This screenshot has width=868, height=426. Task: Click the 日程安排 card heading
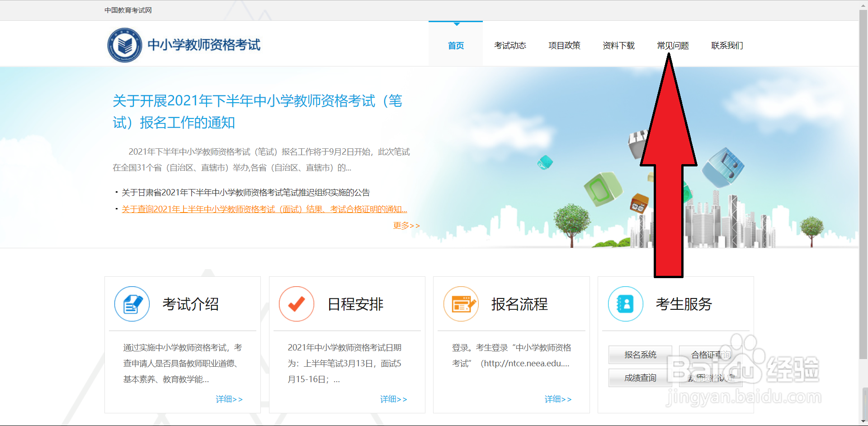pyautogui.click(x=355, y=304)
